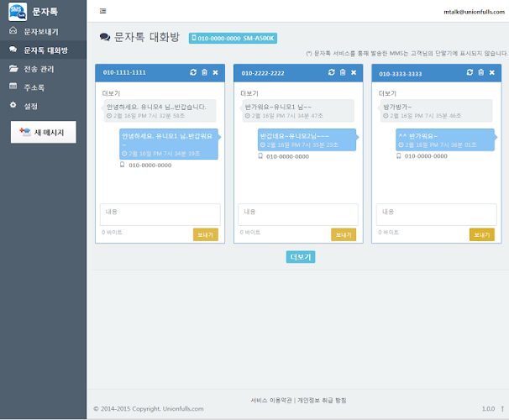The width and height of the screenshot is (509, 420).
Task: Click sender number 010-0000-0000 in third chat
Action: [x=426, y=156]
